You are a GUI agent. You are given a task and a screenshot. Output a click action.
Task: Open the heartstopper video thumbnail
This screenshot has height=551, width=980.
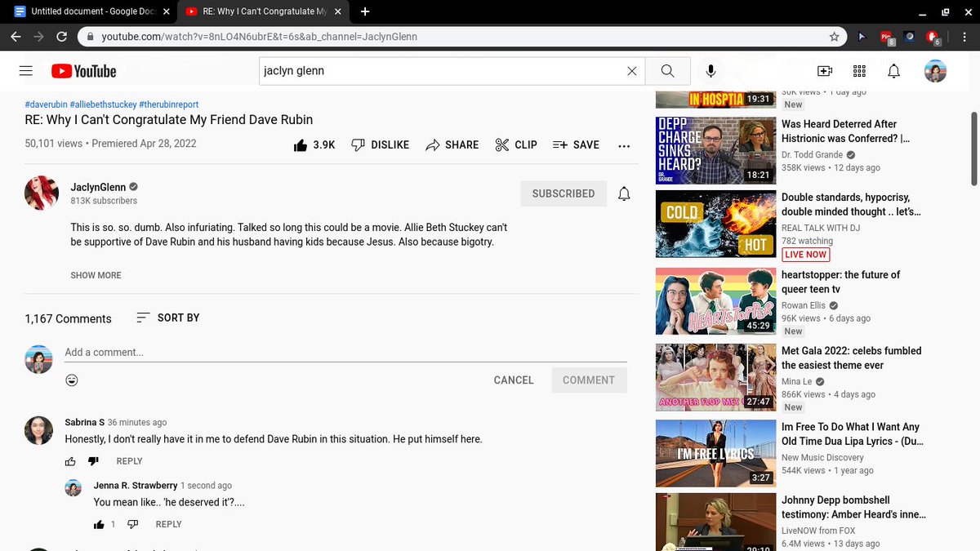(x=716, y=300)
